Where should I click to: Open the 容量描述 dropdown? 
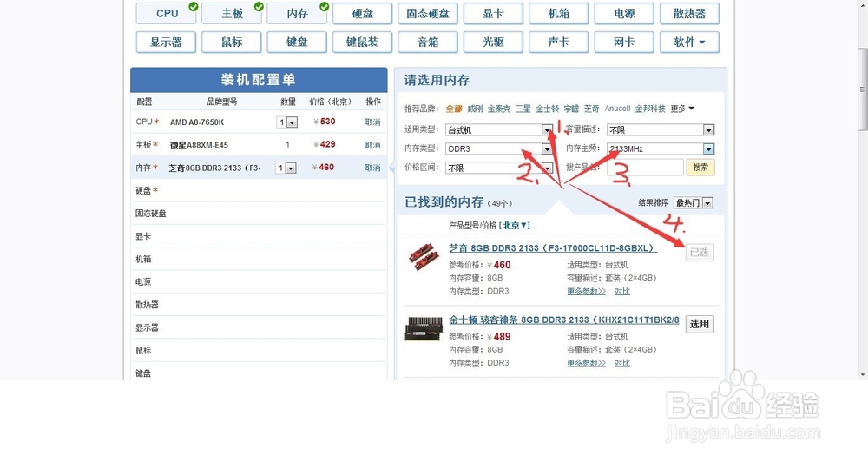(x=661, y=130)
